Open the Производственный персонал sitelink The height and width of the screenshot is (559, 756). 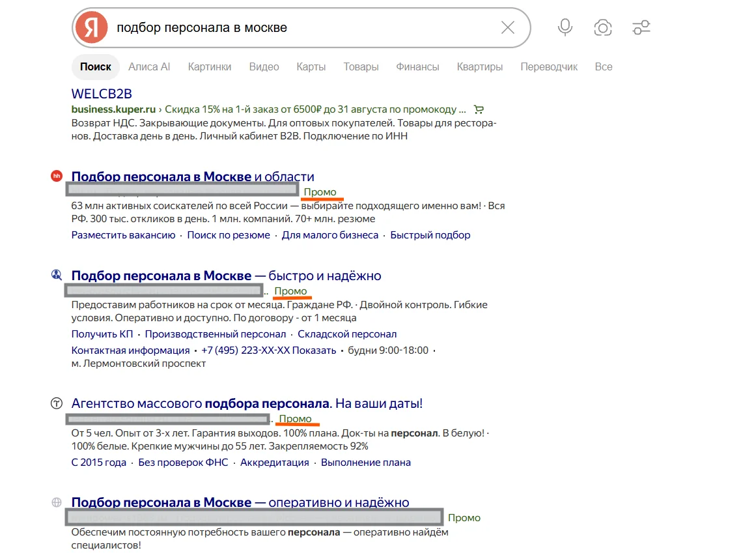[x=216, y=334]
